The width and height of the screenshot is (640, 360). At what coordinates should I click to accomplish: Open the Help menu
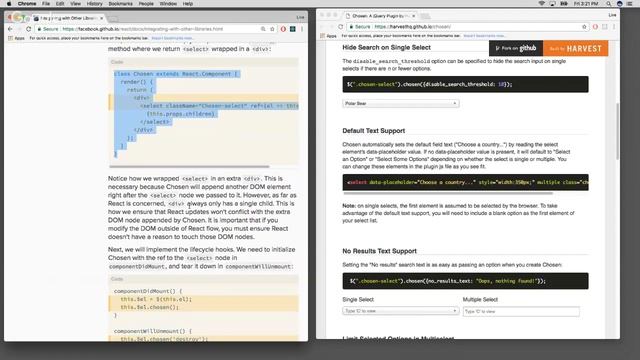(x=188, y=4)
